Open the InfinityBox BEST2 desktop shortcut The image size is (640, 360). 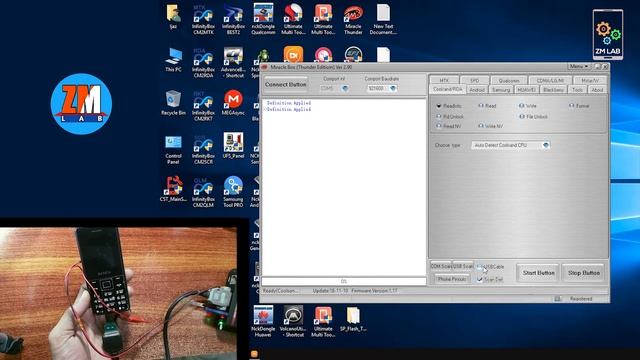pos(233,20)
